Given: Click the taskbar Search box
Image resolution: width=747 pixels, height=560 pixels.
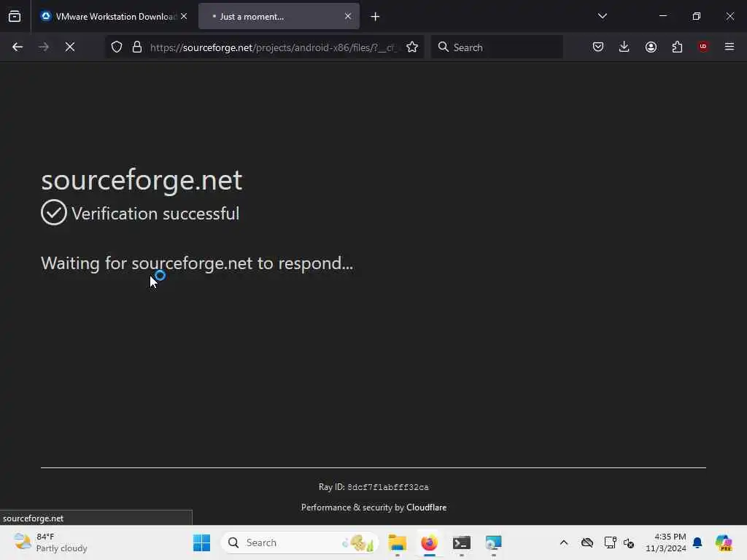Looking at the screenshot, I should [300, 542].
